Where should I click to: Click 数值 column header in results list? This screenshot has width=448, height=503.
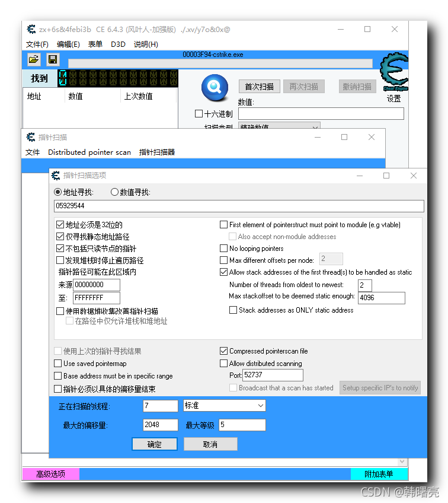point(93,96)
